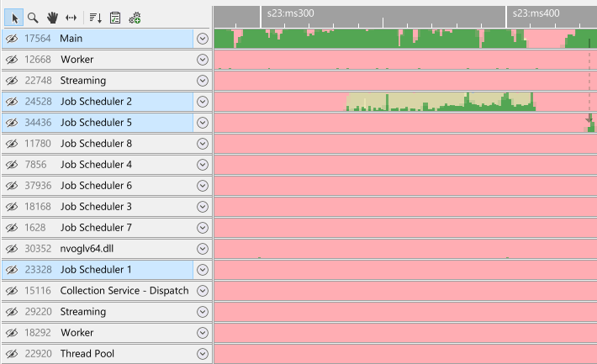Viewport: 597px width, 364px height.
Task: Toggle visibility of Job Scheduler 6
Action: coord(12,186)
